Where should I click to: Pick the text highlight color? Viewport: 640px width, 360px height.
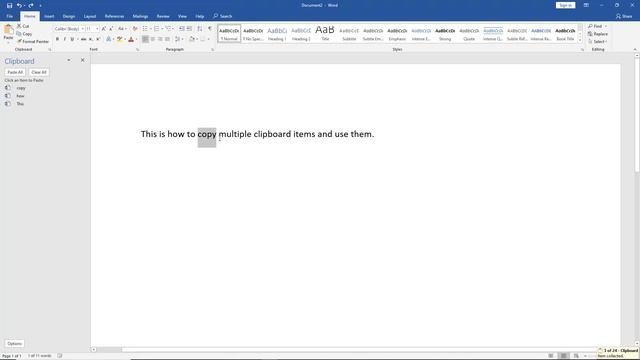120,39
